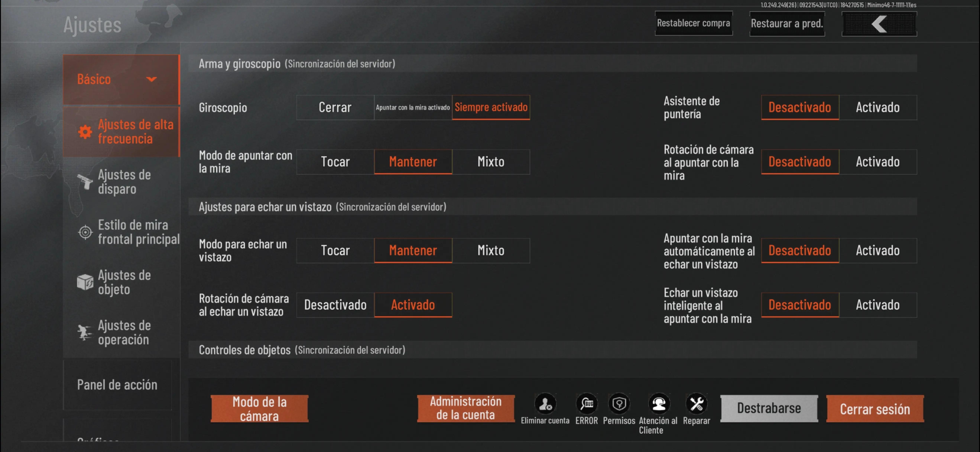Click the Reparar tools icon
Viewport: 980px width, 452px height.
pos(697,404)
